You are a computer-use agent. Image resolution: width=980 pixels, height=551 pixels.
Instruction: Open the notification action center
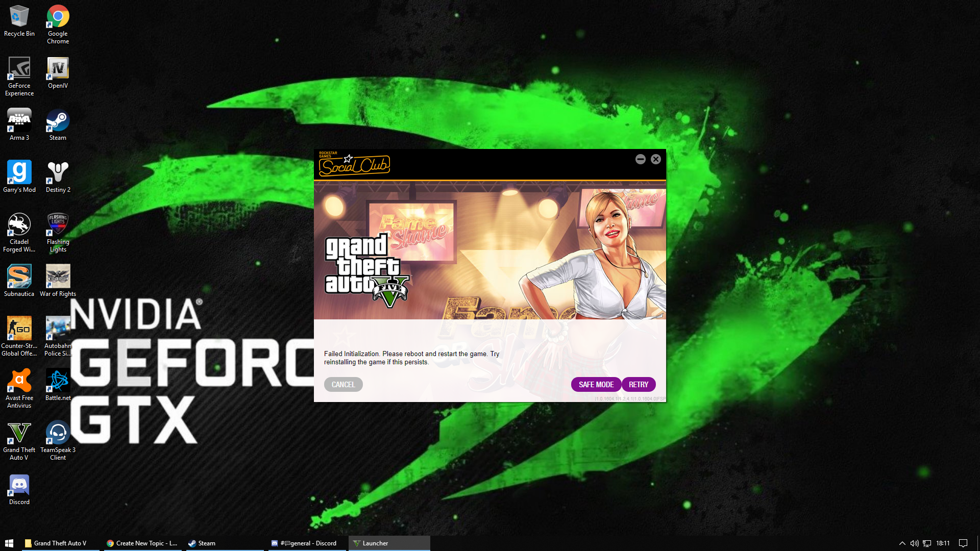click(963, 543)
